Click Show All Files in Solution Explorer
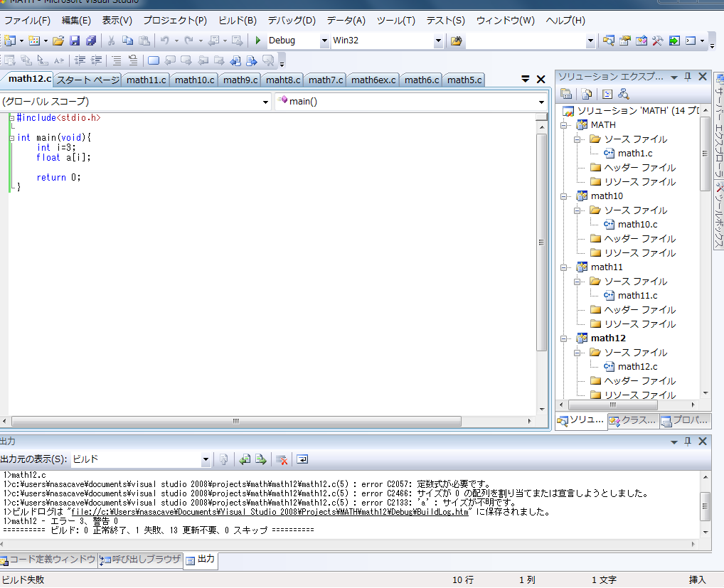The width and height of the screenshot is (724, 588). 587,94
